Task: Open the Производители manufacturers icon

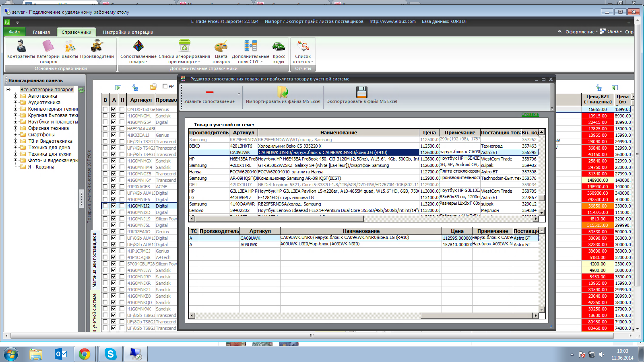Action: coord(97,46)
